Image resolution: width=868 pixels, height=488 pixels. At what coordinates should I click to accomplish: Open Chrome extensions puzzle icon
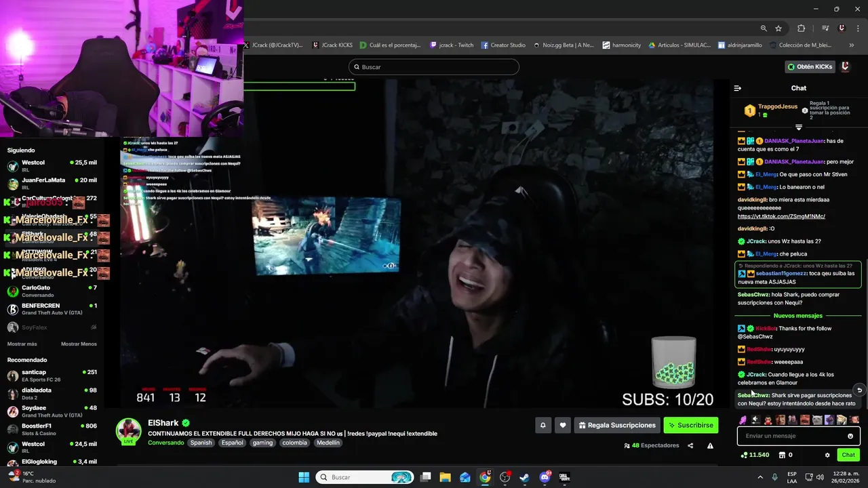point(801,28)
